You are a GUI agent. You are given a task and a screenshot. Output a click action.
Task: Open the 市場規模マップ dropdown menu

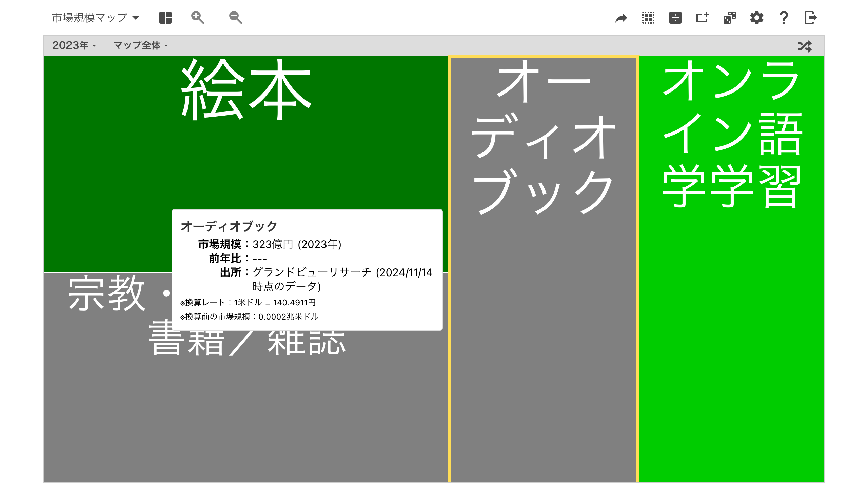point(95,18)
